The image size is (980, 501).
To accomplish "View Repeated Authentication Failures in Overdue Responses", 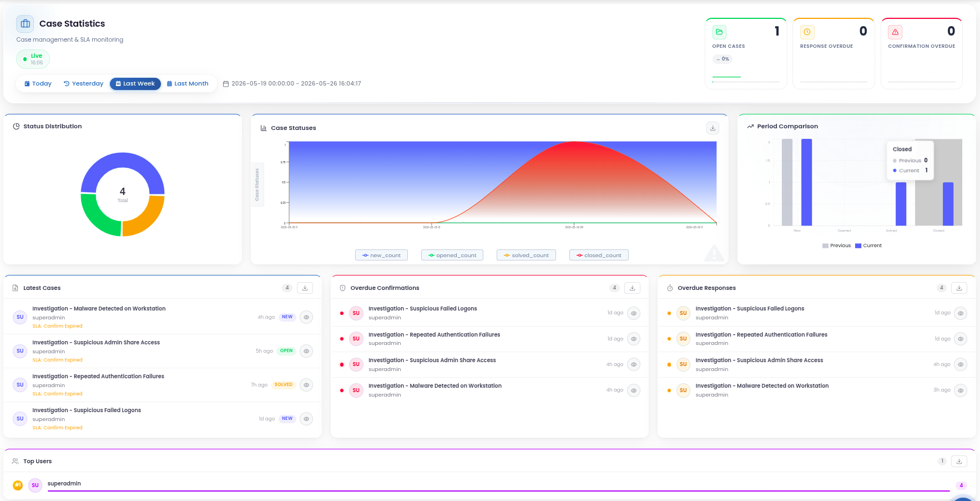I will coord(961,339).
